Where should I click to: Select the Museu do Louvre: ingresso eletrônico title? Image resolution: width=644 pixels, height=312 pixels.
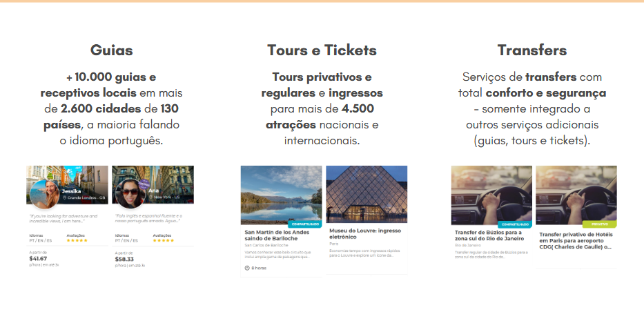click(x=365, y=234)
